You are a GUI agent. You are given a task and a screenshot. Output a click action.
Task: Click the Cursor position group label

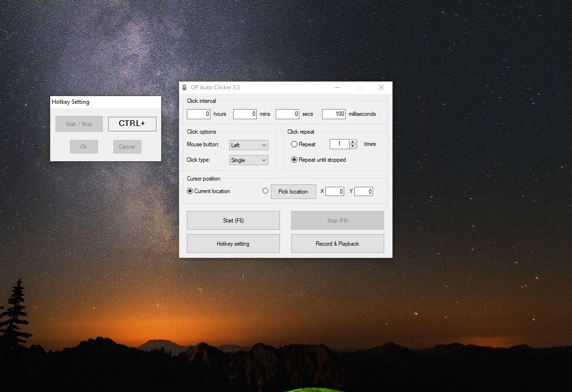pos(204,179)
